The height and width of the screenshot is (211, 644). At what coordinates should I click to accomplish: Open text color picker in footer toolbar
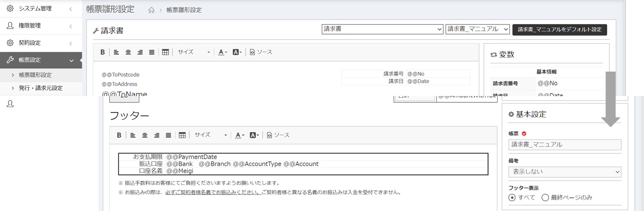point(239,135)
